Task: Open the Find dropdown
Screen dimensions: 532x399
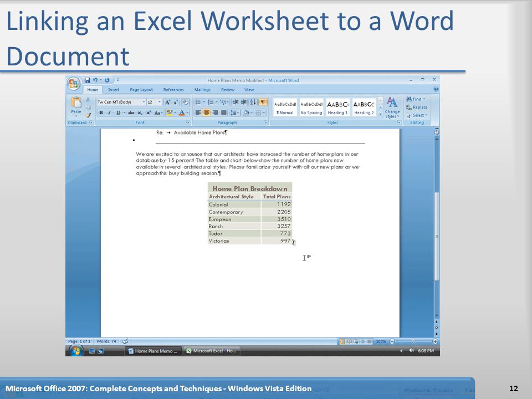Action: point(416,99)
